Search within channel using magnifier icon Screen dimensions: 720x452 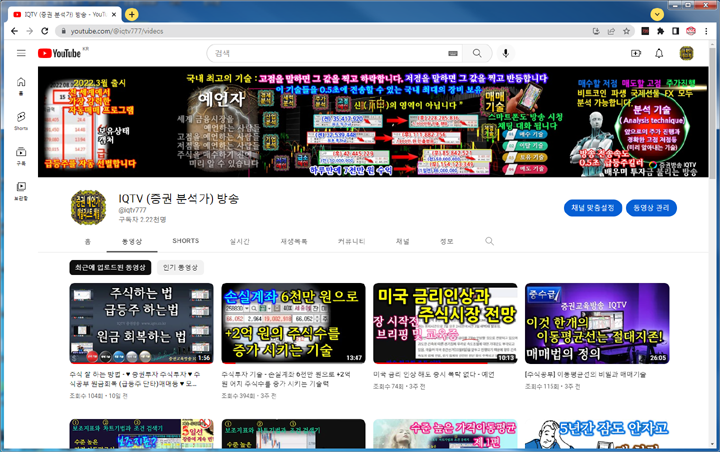click(489, 241)
